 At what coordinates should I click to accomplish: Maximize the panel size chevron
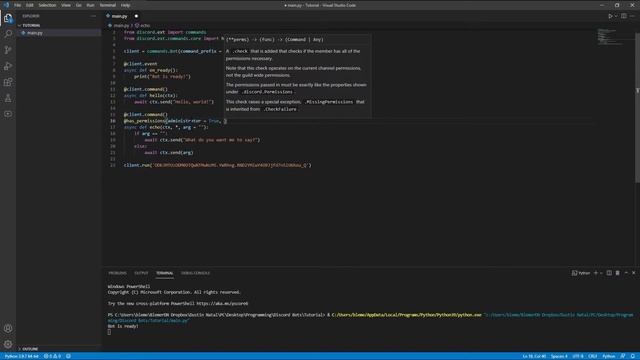(x=626, y=273)
